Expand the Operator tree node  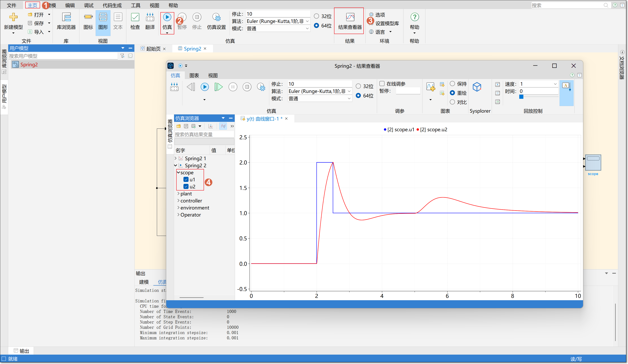tap(178, 215)
